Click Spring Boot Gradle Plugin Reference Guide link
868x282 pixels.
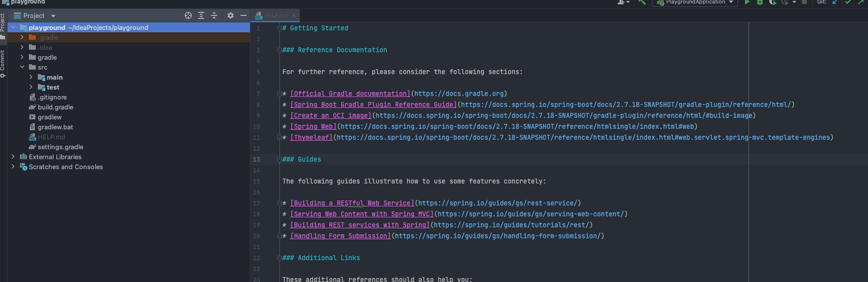(373, 104)
